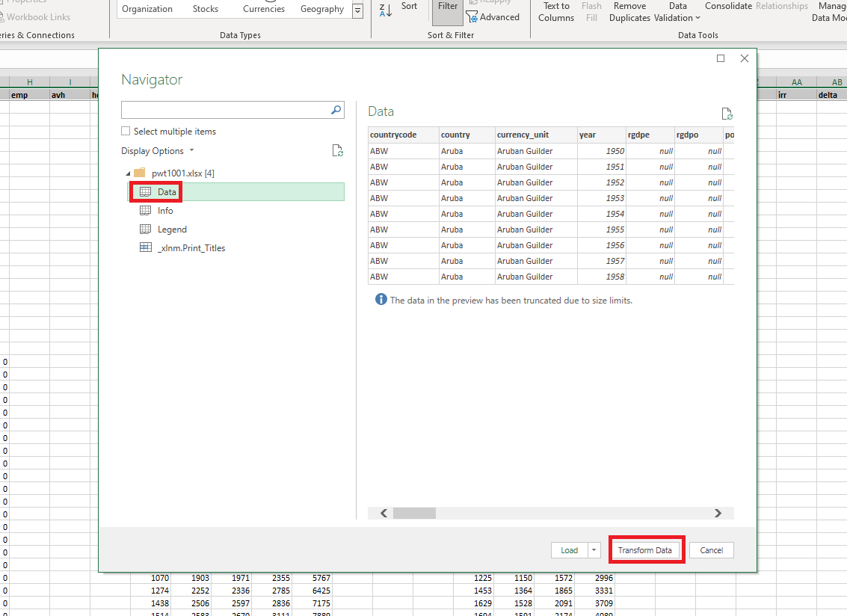Click the search magnifier icon in Navigator

336,110
